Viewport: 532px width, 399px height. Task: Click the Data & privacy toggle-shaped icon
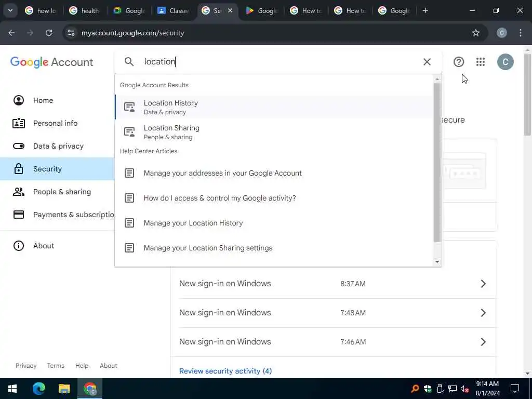(19, 146)
